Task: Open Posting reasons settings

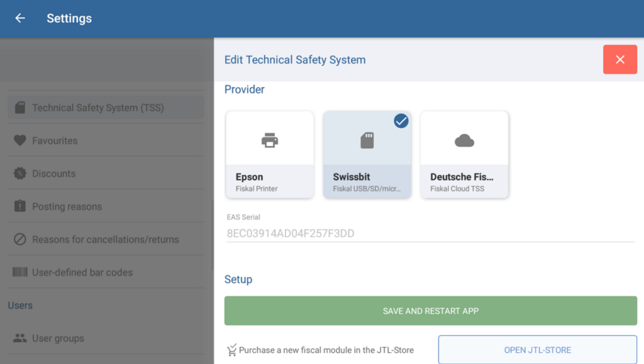Action: pos(67,207)
